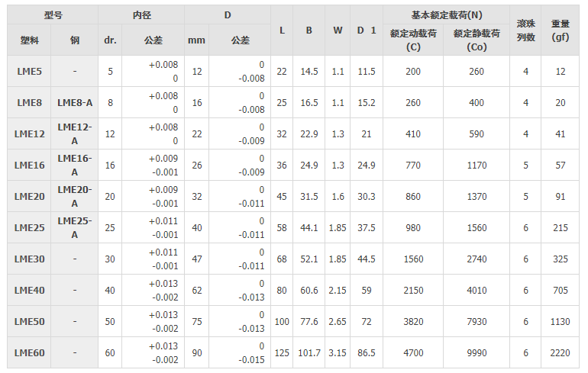Select the LME60 model row label
Image resolution: width=588 pixels, height=373 pixels.
(29, 353)
